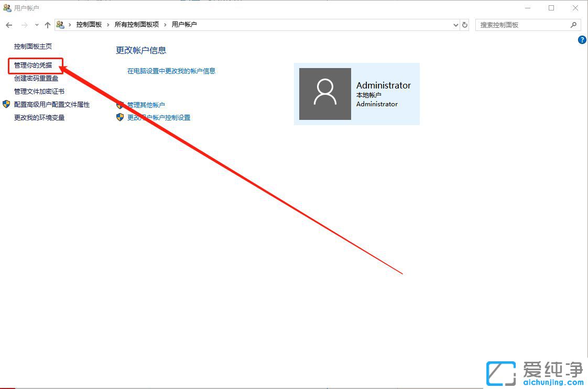
Task: Click the shield icon beside 配置高级用户配置文件属性
Action: coord(6,104)
